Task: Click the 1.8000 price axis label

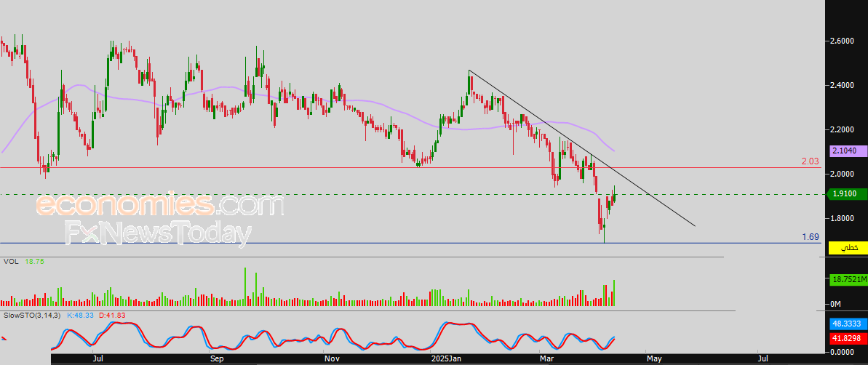Action: point(842,218)
